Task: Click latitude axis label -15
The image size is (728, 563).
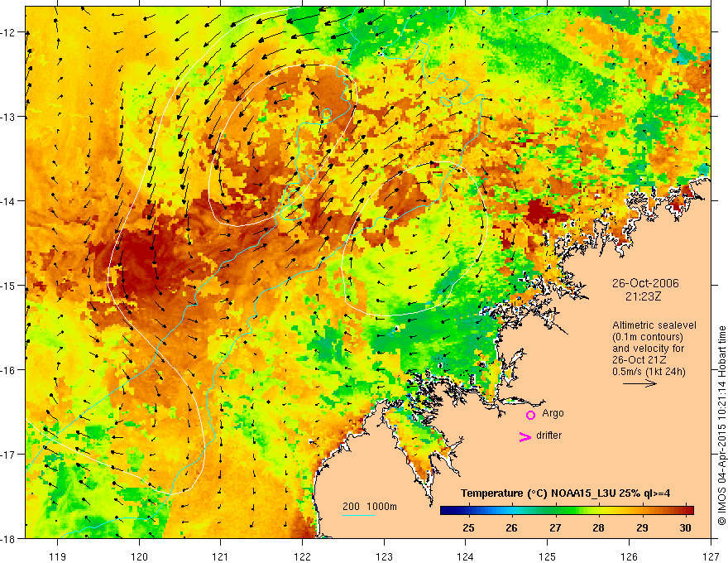Action: tap(8, 285)
